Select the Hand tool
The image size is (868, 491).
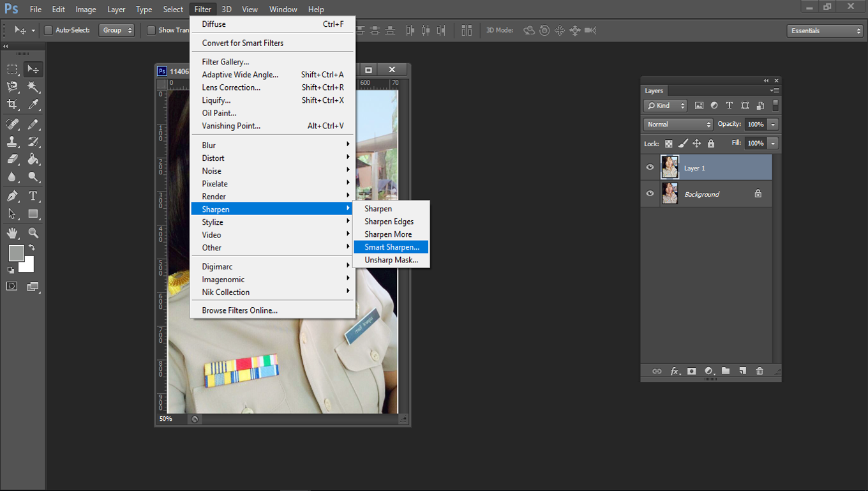click(x=12, y=233)
